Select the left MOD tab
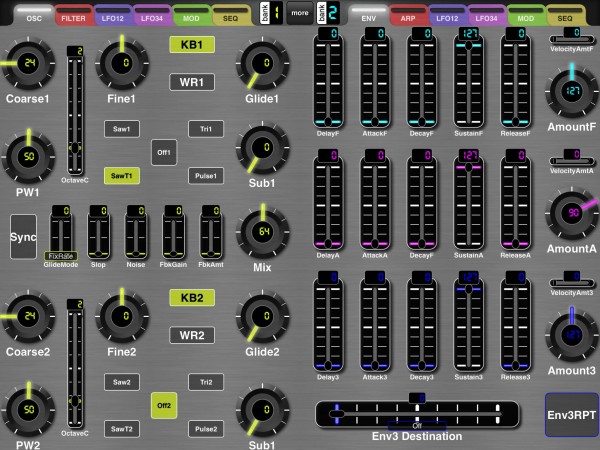The image size is (600, 450). tap(191, 15)
